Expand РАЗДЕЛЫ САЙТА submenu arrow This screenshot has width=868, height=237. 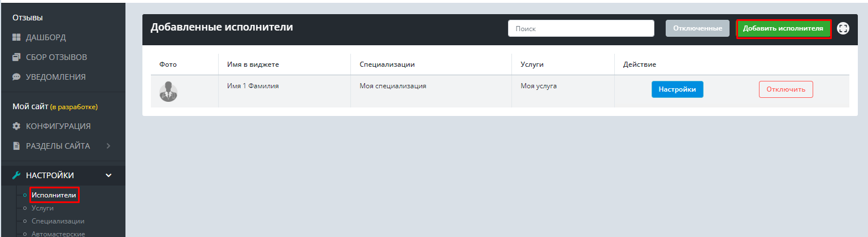coord(108,146)
